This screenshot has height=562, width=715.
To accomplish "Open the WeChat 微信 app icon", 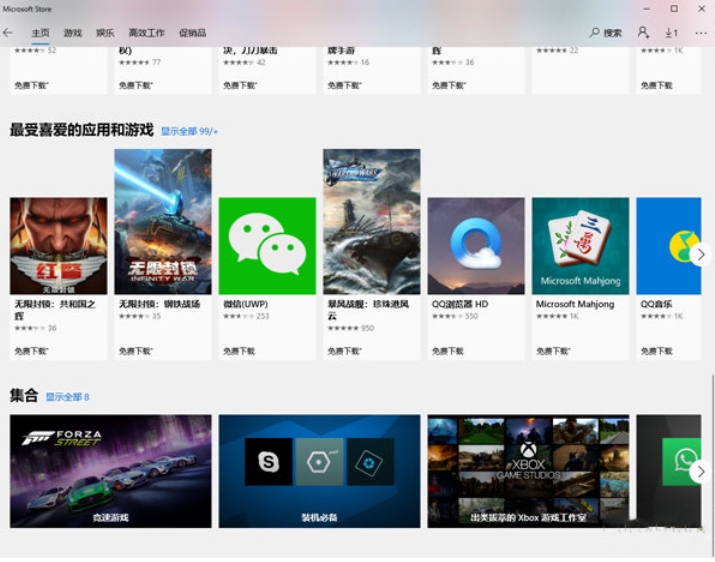I will (267, 246).
